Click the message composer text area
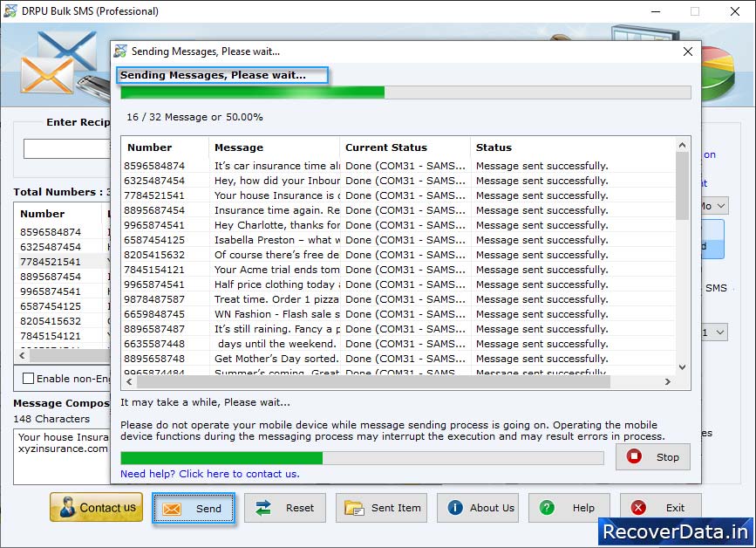Image resolution: width=756 pixels, height=548 pixels. click(62, 457)
